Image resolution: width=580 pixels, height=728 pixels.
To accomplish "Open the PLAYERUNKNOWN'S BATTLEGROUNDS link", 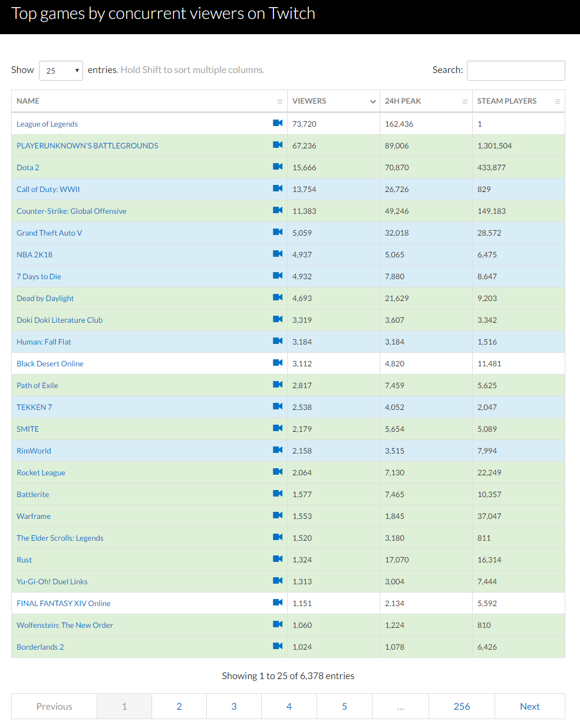I will [x=87, y=145].
